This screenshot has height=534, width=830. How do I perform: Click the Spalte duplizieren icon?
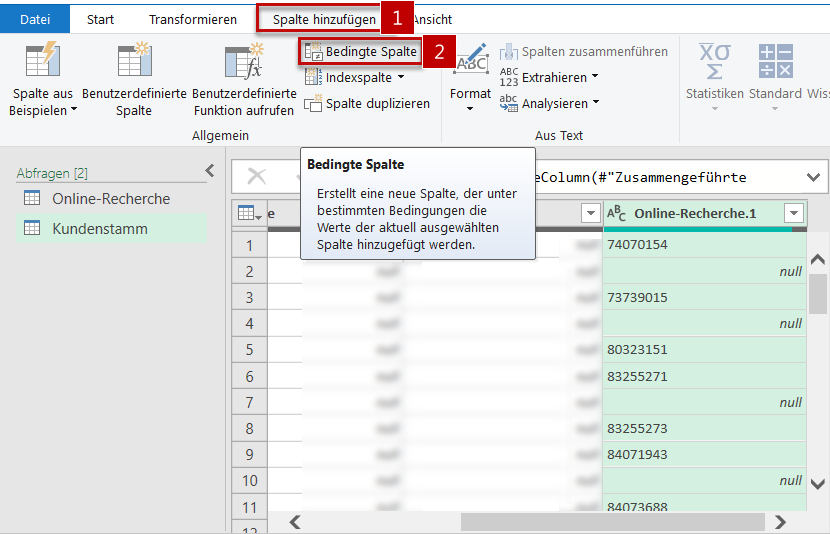point(313,103)
